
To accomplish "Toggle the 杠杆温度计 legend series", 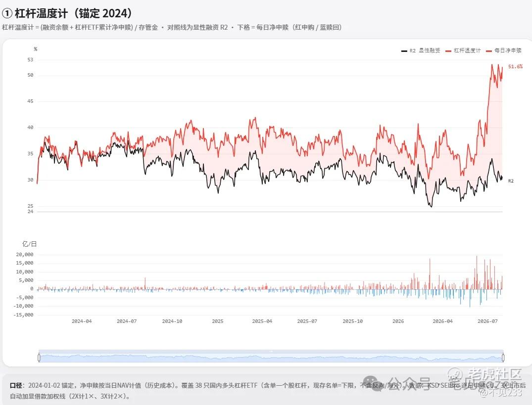I will pyautogui.click(x=463, y=50).
